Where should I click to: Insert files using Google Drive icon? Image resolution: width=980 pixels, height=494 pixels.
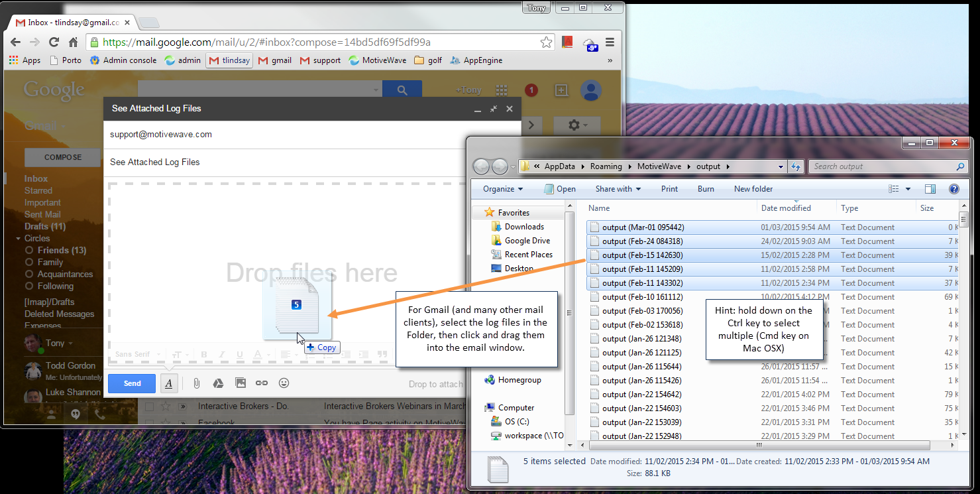217,383
